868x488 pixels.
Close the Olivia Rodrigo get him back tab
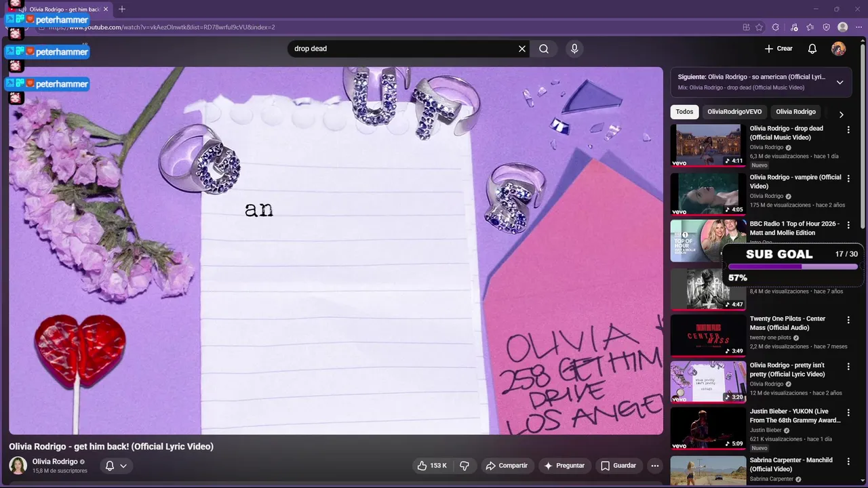(106, 9)
